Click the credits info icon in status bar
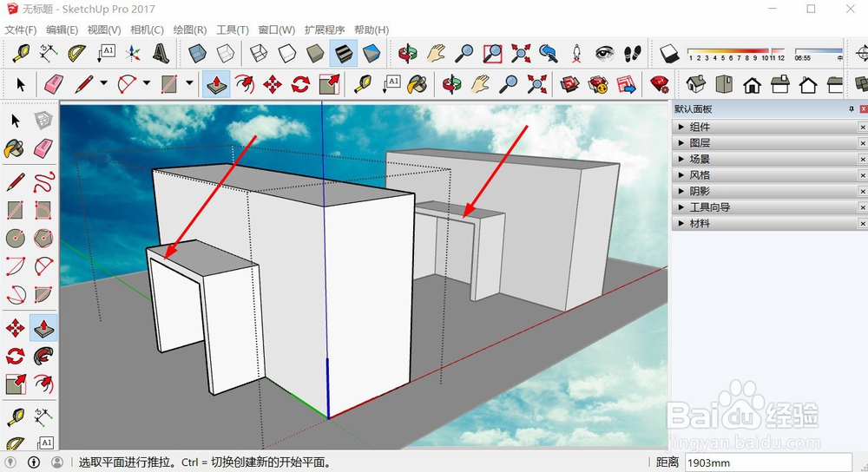This screenshot has height=472, width=868. coord(34,462)
